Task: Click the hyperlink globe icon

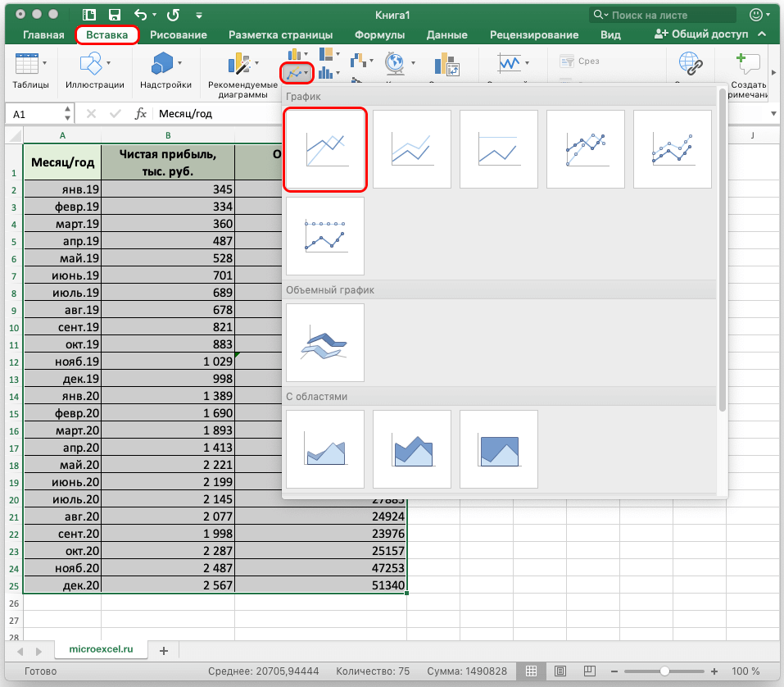Action: (691, 64)
